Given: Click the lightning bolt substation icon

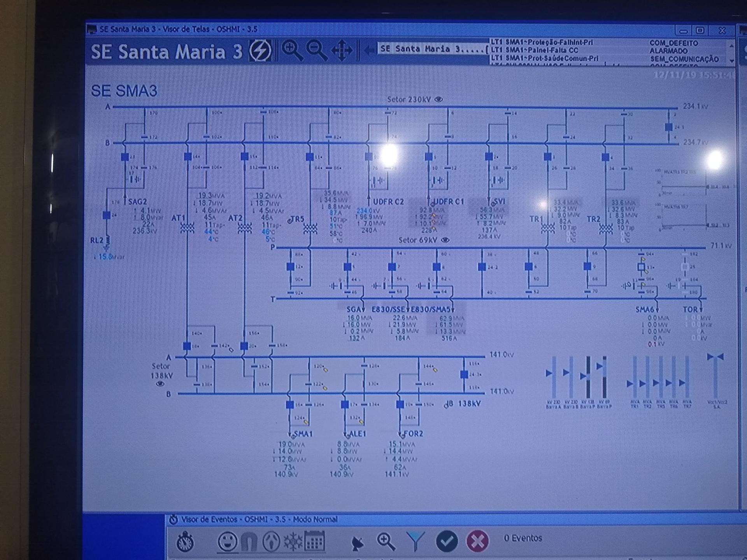Looking at the screenshot, I should pos(260,51).
